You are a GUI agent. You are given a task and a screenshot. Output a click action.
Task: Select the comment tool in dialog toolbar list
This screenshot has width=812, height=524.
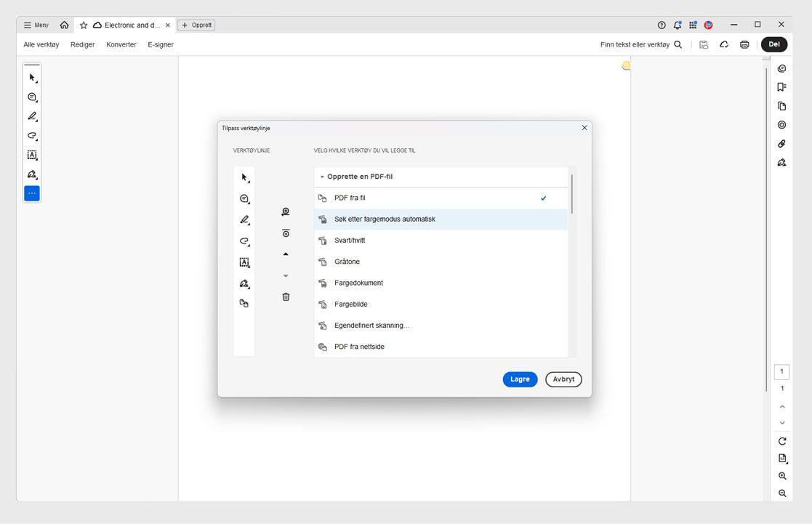(x=244, y=199)
